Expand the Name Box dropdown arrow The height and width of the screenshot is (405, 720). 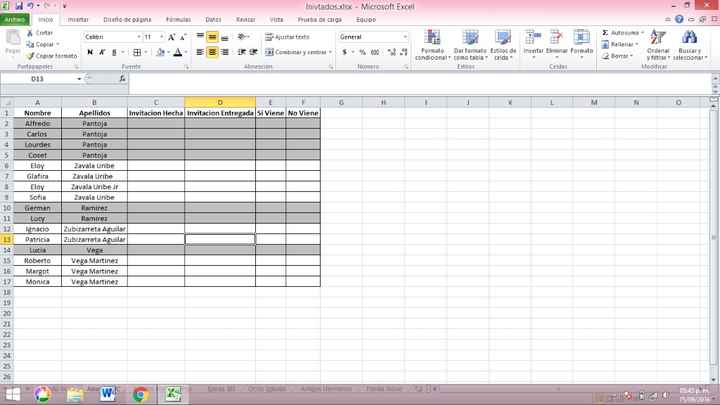tap(79, 78)
